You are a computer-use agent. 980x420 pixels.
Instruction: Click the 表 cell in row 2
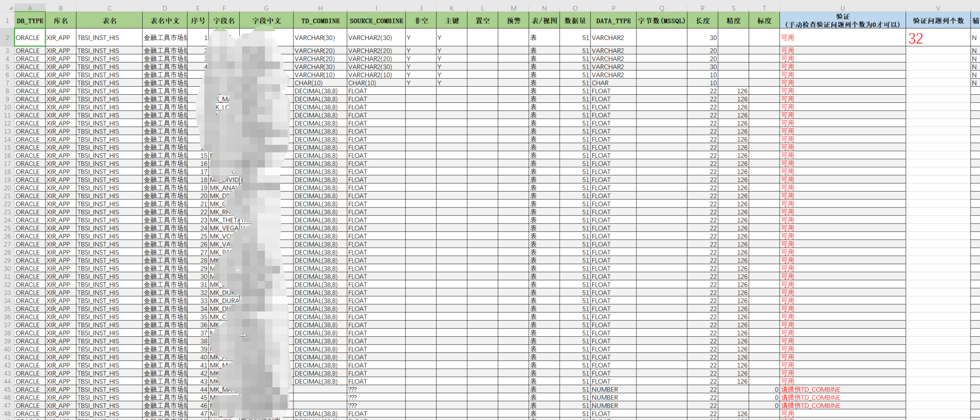tap(544, 37)
